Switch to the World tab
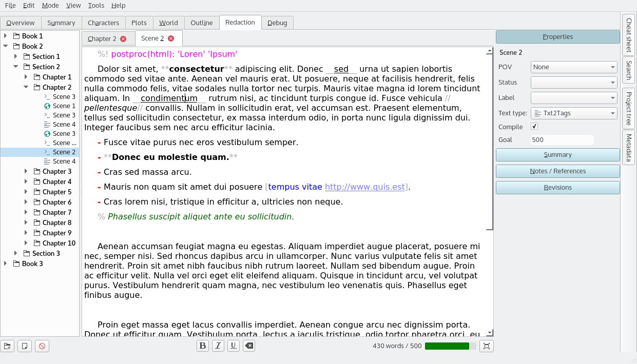The height and width of the screenshot is (364, 637). [x=168, y=23]
